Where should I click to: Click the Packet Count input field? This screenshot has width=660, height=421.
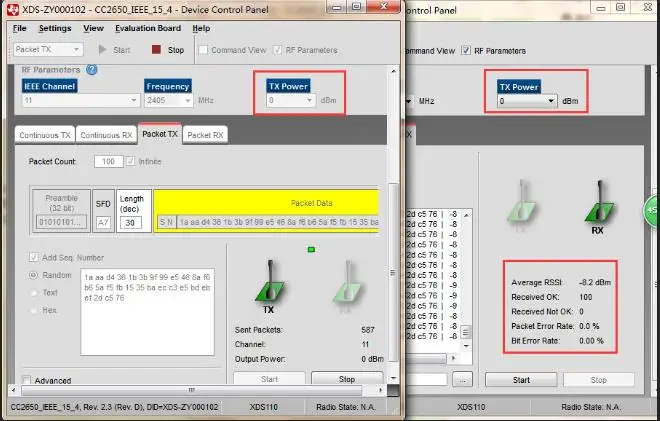109,161
